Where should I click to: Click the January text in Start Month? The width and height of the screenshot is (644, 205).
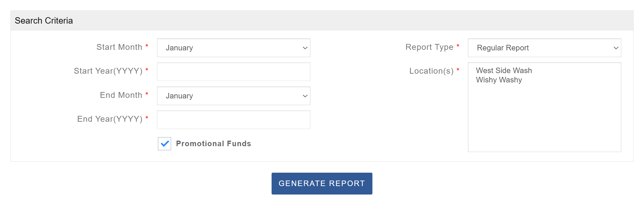pyautogui.click(x=179, y=48)
